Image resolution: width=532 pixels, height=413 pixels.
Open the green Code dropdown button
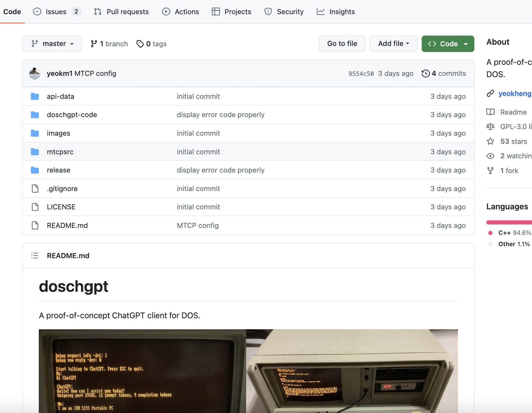(x=448, y=44)
